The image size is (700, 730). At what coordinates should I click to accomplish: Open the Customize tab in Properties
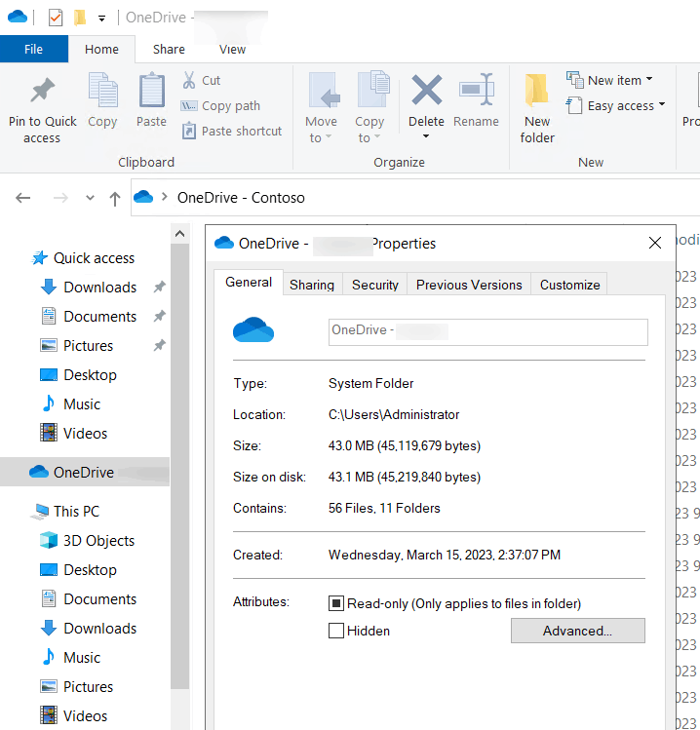pos(569,285)
